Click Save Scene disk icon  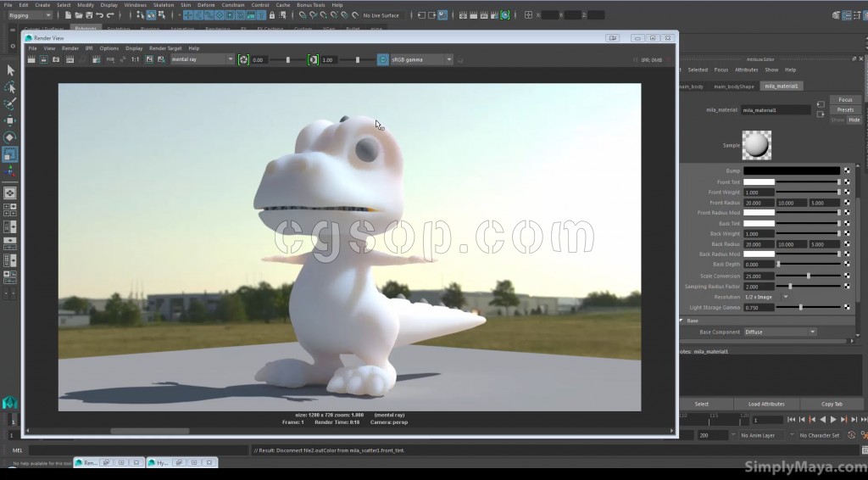88,15
